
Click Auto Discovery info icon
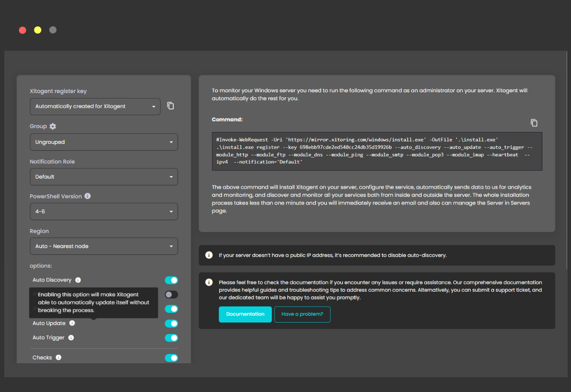tap(78, 280)
